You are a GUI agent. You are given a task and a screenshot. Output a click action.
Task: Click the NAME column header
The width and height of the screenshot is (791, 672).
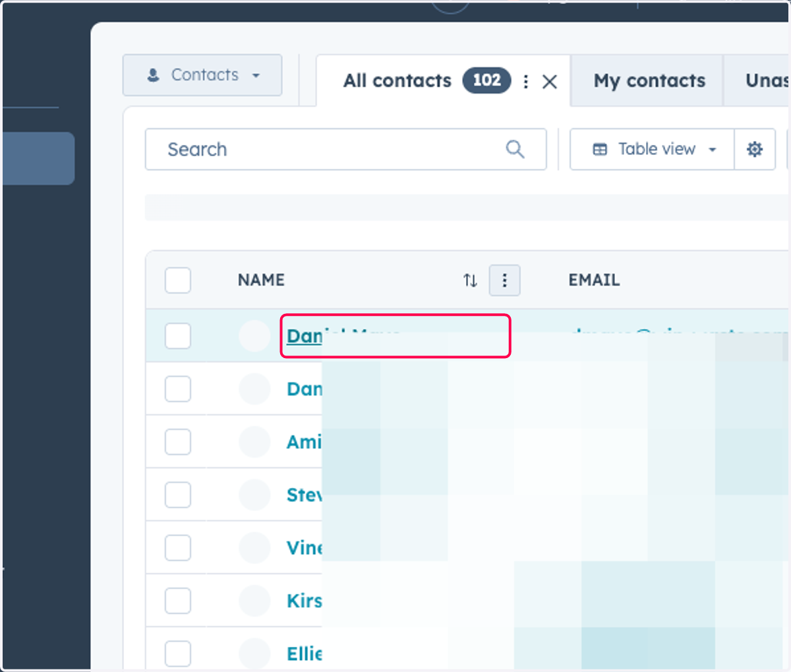point(261,280)
